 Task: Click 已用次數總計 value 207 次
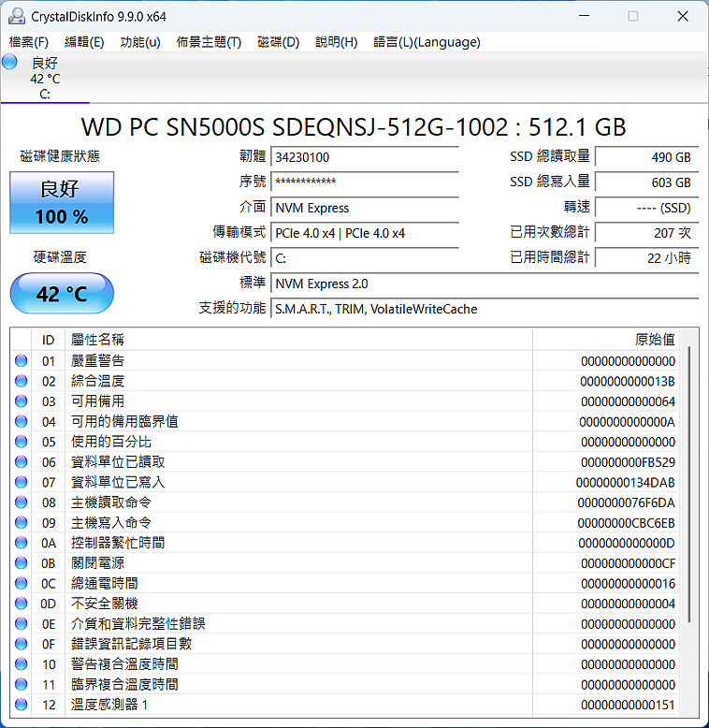647,233
